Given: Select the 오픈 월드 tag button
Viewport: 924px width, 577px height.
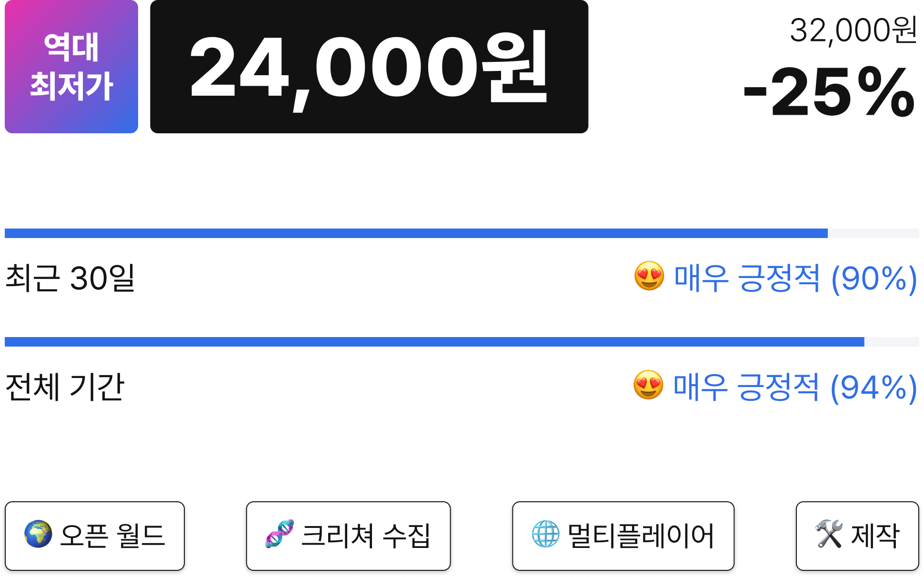Looking at the screenshot, I should coord(95,536).
